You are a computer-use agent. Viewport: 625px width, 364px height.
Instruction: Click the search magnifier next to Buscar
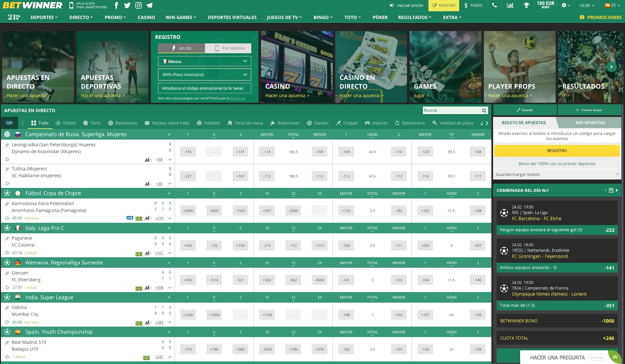pos(484,110)
